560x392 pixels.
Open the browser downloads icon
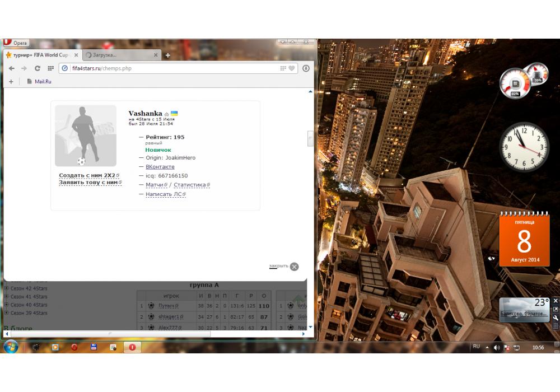306,68
